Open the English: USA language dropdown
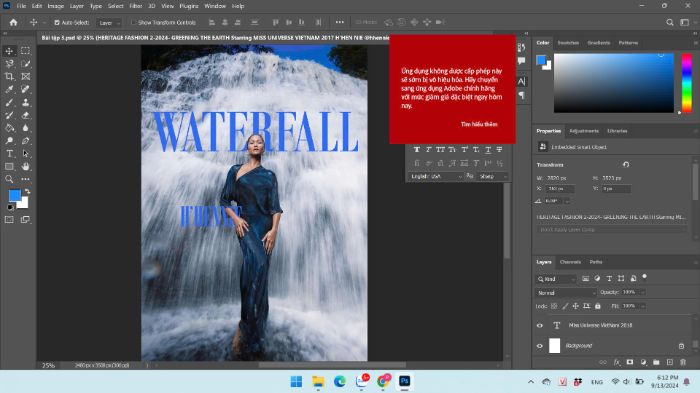 click(x=436, y=176)
